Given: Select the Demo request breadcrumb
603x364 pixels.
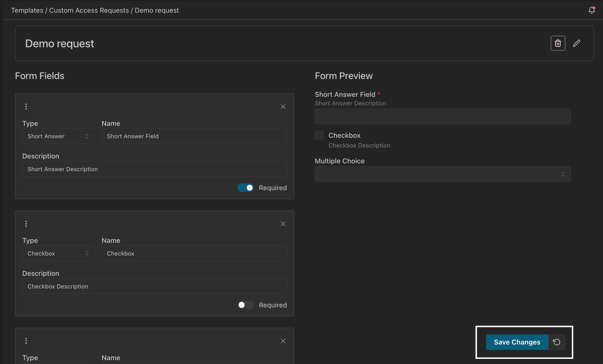Looking at the screenshot, I should click(157, 10).
